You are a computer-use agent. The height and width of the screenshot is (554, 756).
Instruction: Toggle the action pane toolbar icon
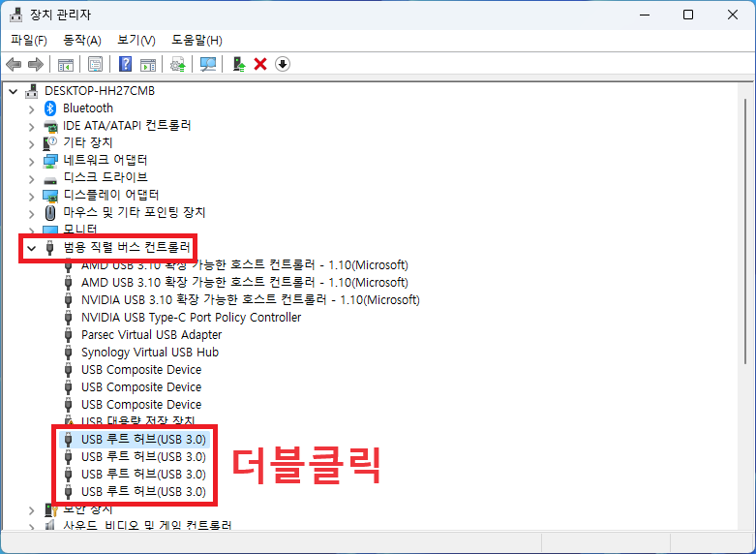tap(148, 64)
